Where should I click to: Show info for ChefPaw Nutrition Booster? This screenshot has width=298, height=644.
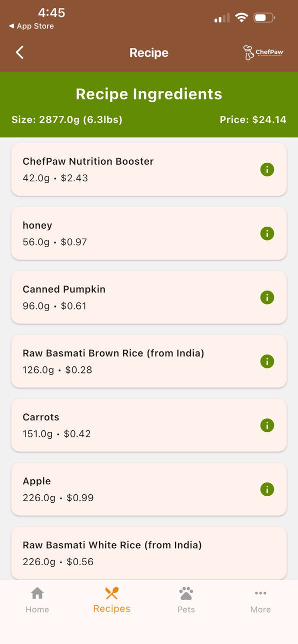pos(267,170)
